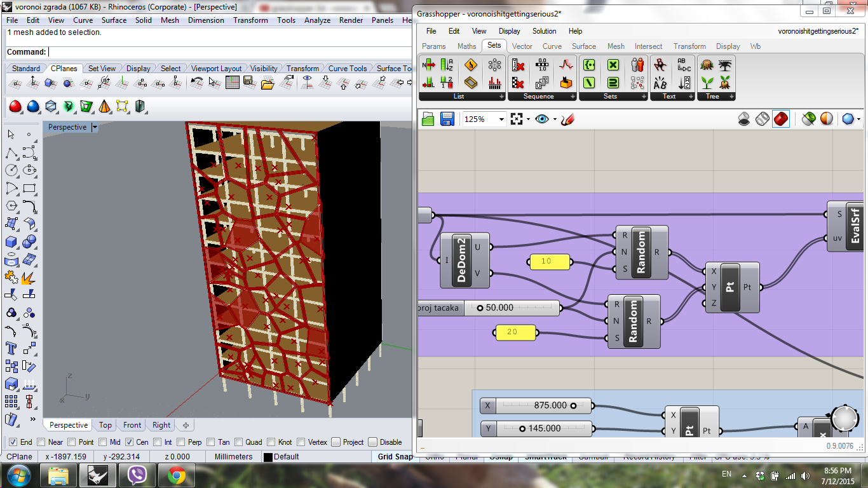The image size is (868, 488).
Task: Click the green Sets component with X
Action: (x=613, y=65)
